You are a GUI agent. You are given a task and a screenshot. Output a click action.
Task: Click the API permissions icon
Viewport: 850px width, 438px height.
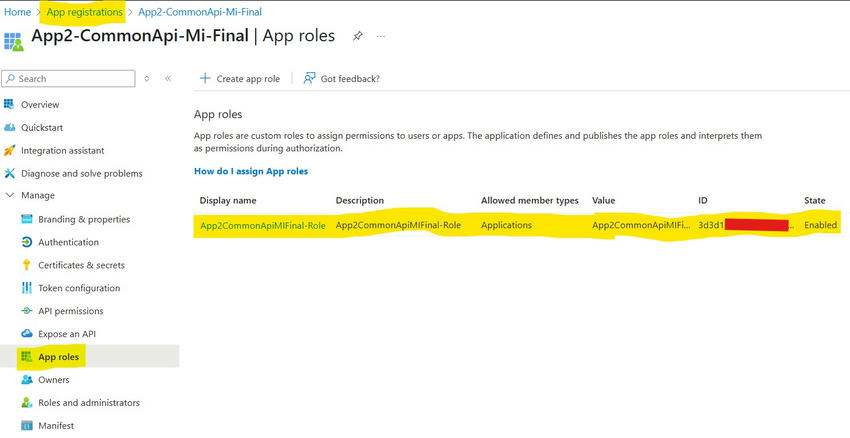point(27,311)
